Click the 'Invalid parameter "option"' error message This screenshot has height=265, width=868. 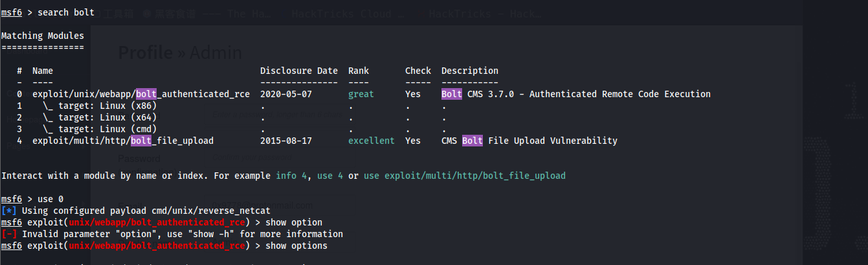click(x=183, y=235)
